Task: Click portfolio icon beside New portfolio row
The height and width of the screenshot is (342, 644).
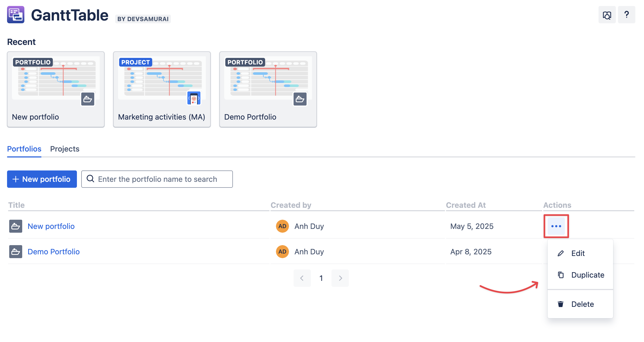Action: (16, 226)
